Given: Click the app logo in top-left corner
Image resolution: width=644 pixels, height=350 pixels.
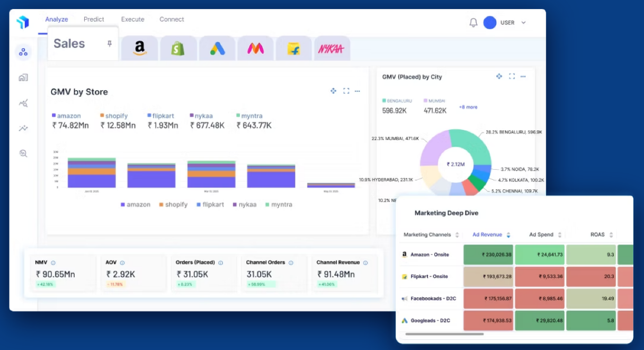Looking at the screenshot, I should coord(22,22).
